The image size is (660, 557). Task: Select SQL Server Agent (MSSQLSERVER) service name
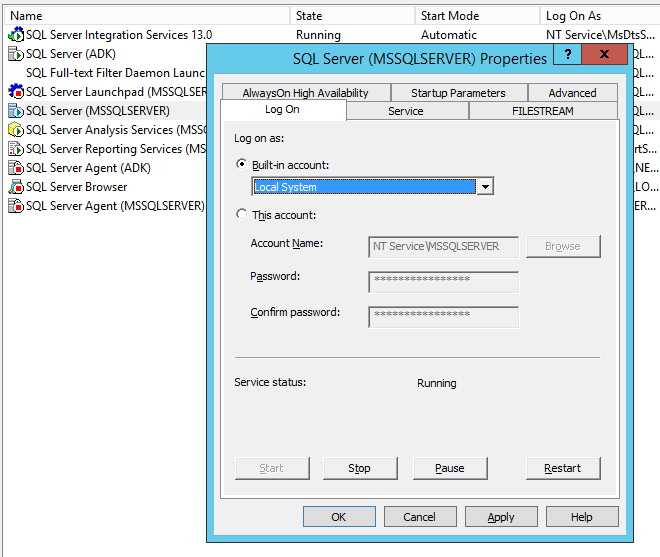(115, 205)
